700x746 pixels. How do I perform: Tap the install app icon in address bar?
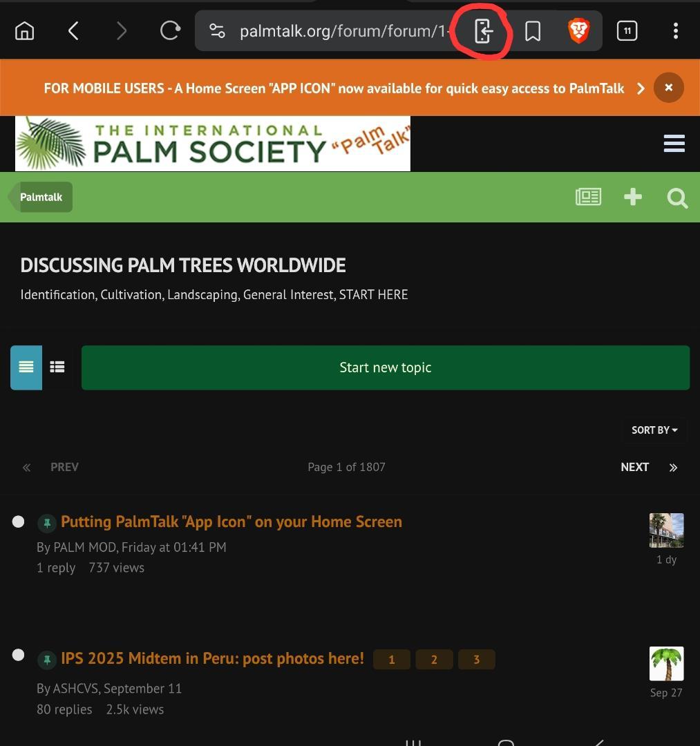coord(482,31)
